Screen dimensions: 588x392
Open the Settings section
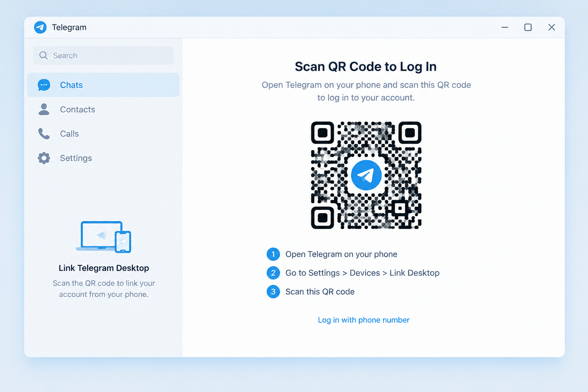tap(103, 158)
